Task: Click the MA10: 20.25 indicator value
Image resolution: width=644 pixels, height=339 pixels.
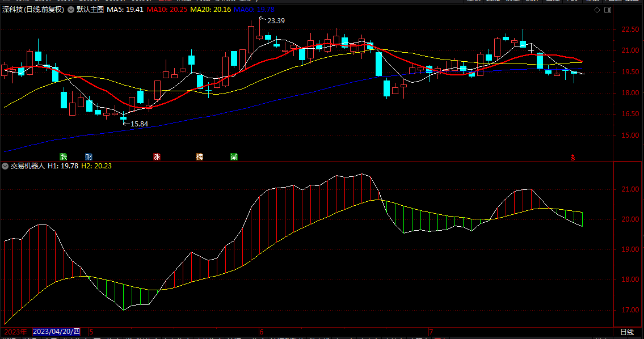Action: click(167, 10)
